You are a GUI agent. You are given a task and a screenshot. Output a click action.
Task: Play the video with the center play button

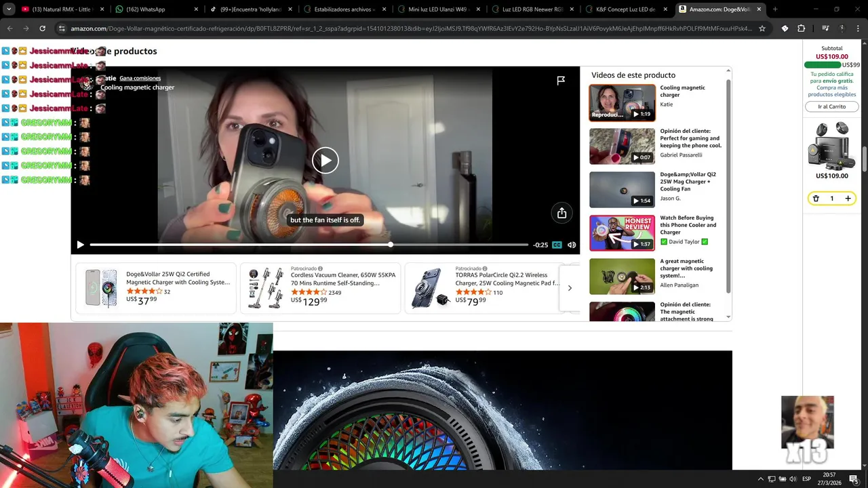point(325,161)
